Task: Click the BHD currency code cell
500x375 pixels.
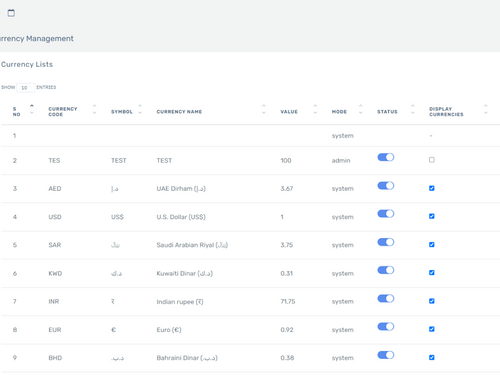Action: pyautogui.click(x=55, y=358)
